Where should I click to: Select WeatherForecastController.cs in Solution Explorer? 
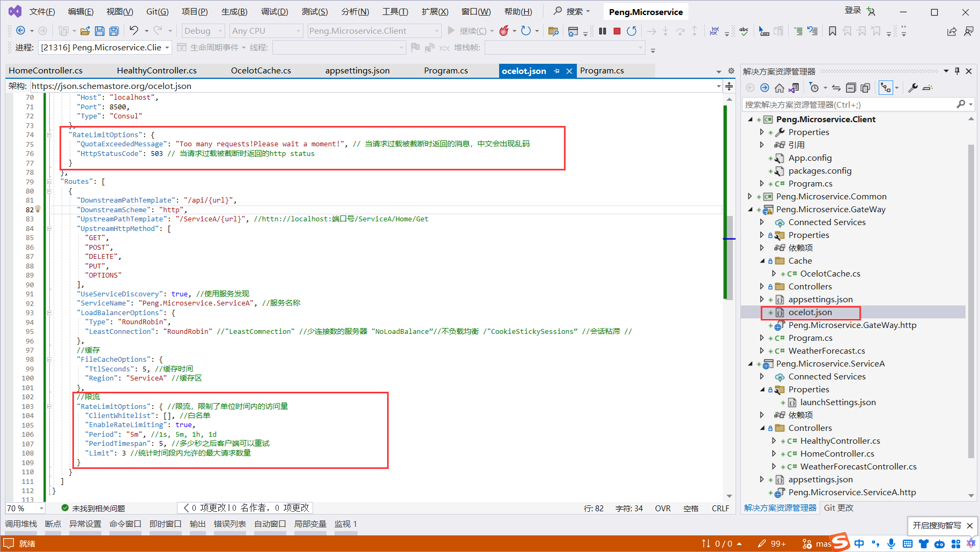point(858,467)
